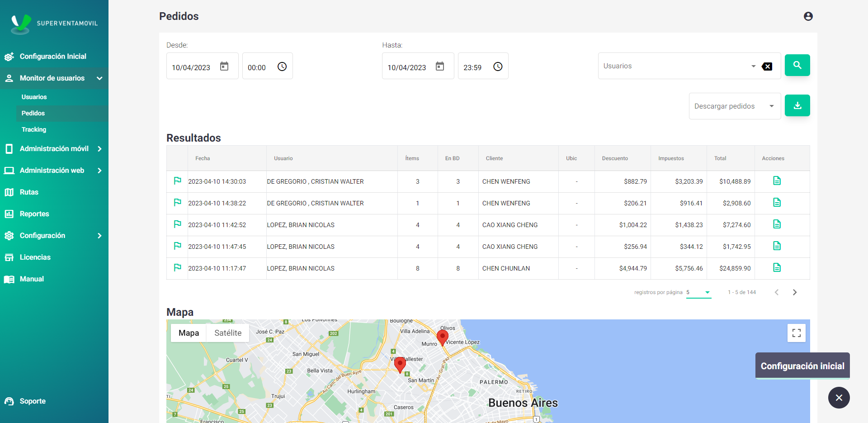Open Soporte in sidebar

[x=54, y=401]
